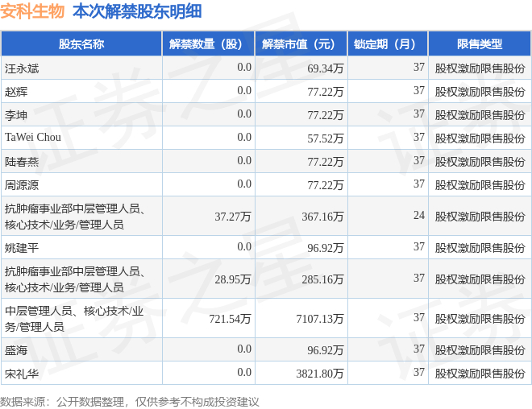Select shareholder name 姚建平
The height and width of the screenshot is (409, 532).
click(22, 248)
